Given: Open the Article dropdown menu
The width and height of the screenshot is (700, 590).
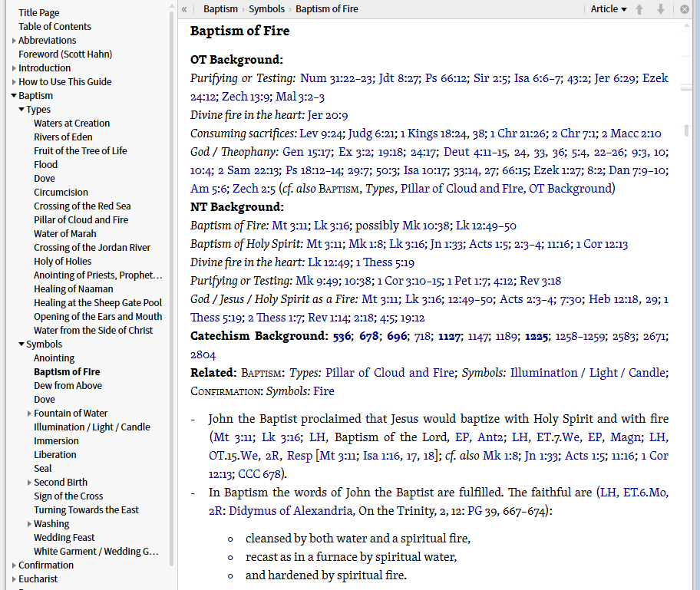Looking at the screenshot, I should click(x=609, y=9).
